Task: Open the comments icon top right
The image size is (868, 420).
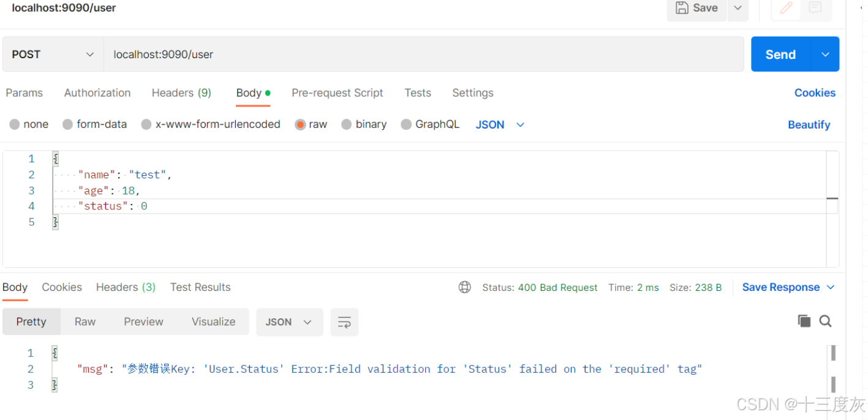Action: [815, 8]
